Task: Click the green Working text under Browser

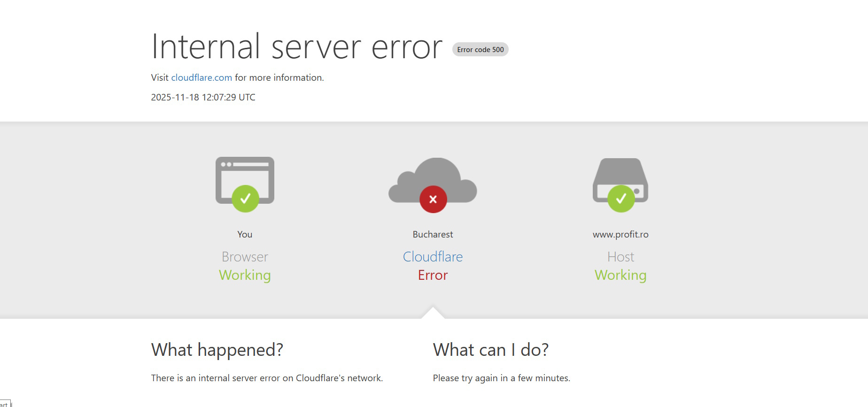Action: (245, 275)
